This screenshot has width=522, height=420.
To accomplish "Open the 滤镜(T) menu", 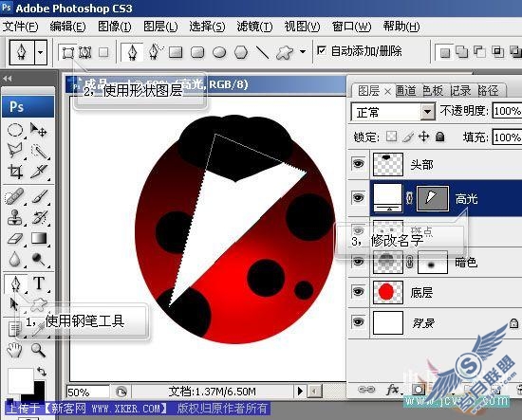I will (x=255, y=27).
